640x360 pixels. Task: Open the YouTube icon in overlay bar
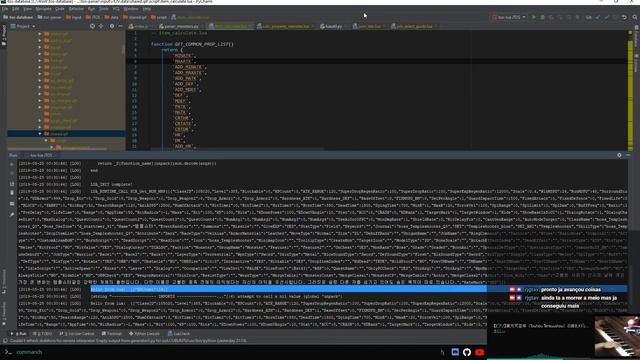pyautogui.click(x=480, y=352)
